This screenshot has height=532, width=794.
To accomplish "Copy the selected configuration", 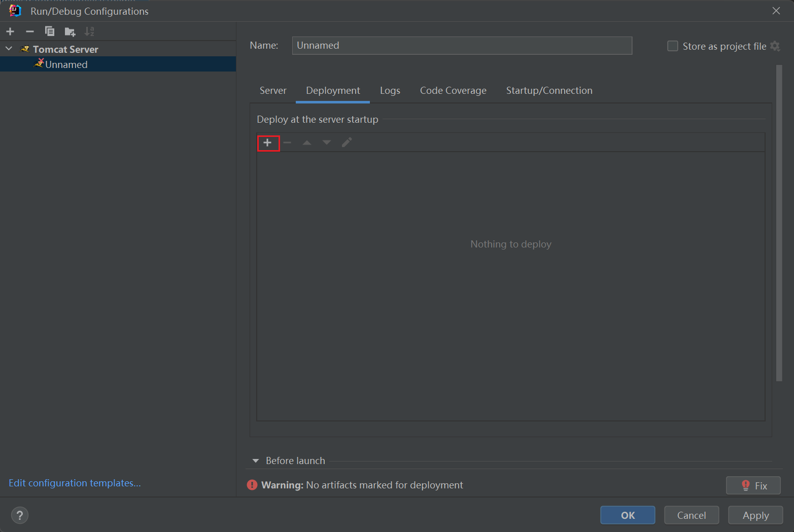I will tap(50, 31).
